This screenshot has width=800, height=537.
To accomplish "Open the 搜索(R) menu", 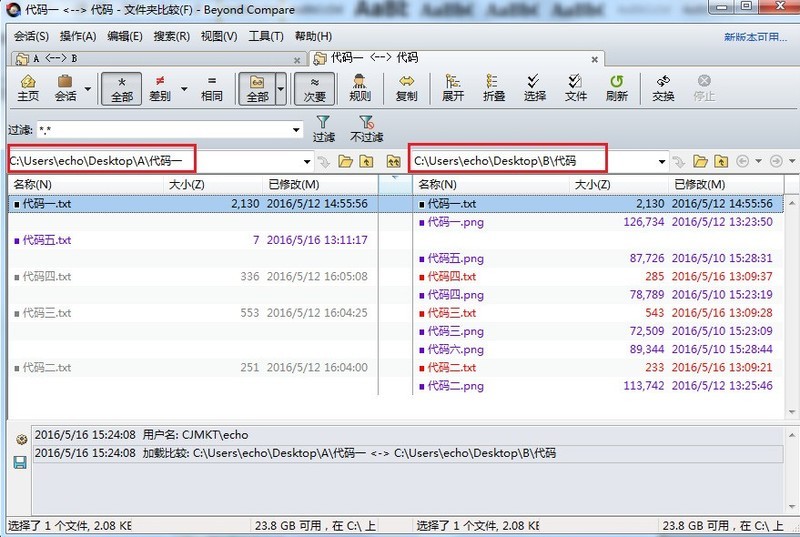I will (171, 36).
